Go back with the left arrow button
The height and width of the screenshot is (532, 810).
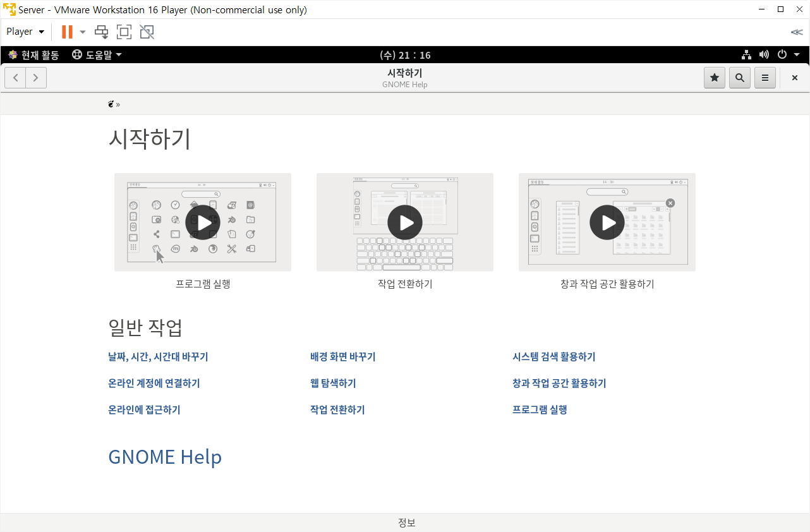click(15, 78)
